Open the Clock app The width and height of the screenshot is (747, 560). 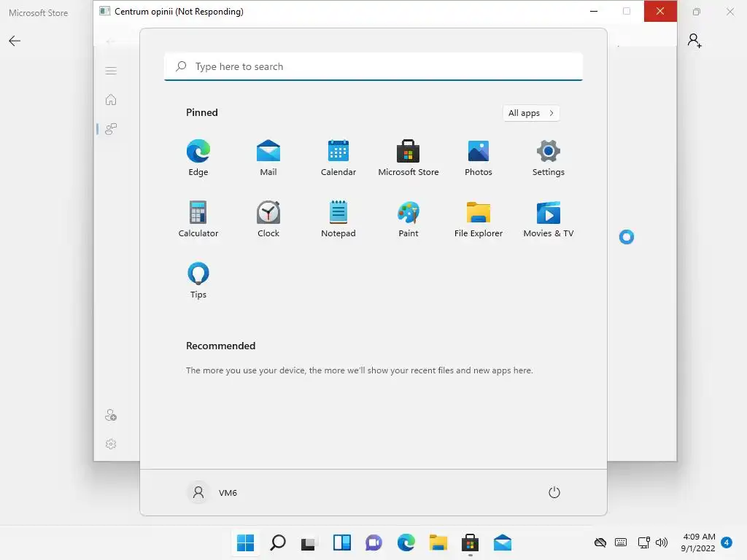coord(268,219)
